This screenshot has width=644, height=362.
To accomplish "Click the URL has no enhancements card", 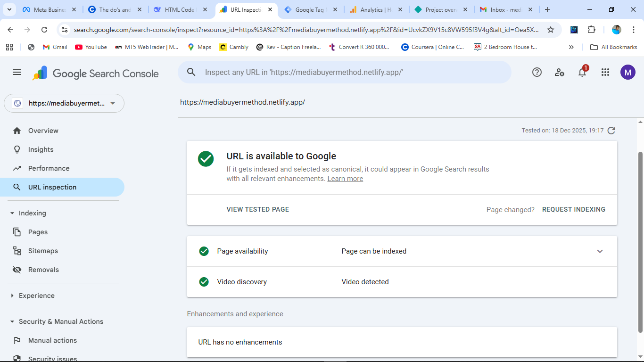I will (402, 342).
